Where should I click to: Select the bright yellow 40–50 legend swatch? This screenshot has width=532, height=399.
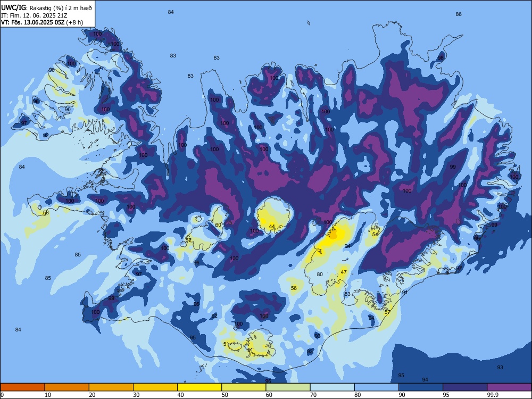(x=199, y=387)
